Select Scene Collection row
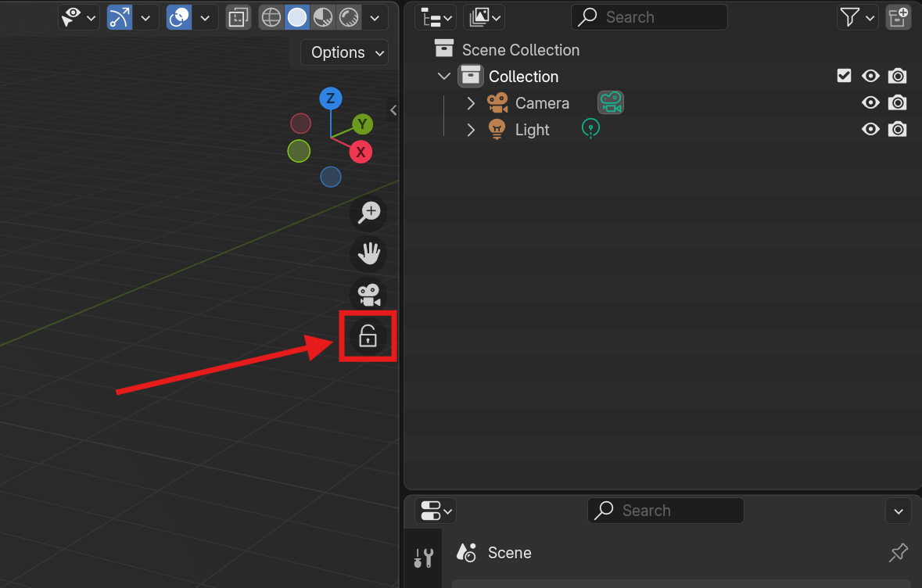This screenshot has height=588, width=922. point(662,49)
